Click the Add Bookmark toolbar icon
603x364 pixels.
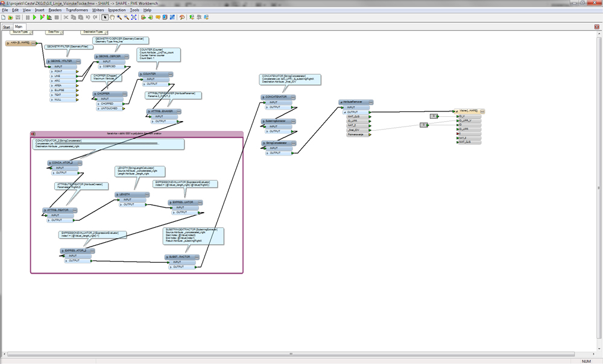coord(165,17)
